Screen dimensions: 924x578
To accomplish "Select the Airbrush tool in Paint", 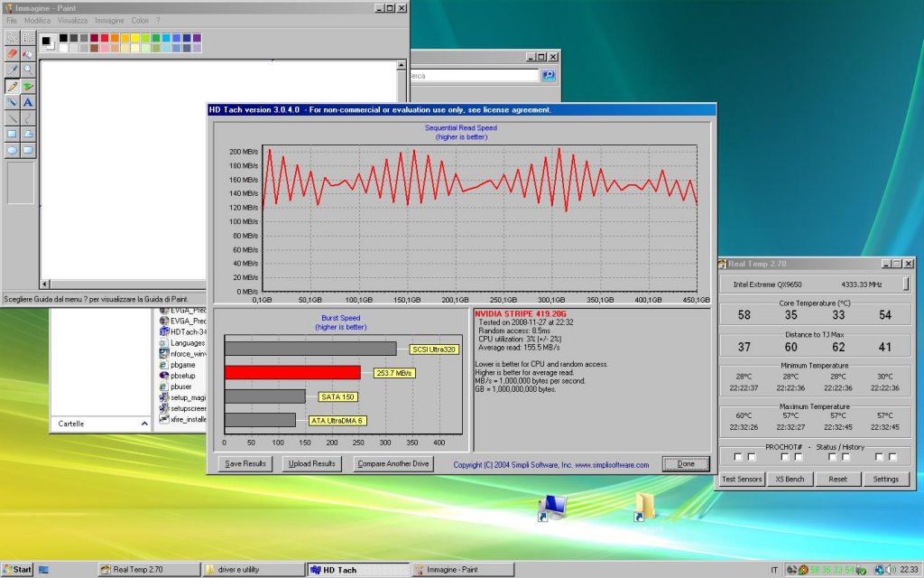I will click(x=12, y=102).
